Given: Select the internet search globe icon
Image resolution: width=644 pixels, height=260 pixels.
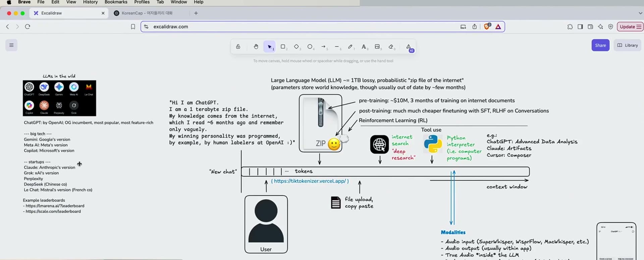Looking at the screenshot, I should [379, 144].
